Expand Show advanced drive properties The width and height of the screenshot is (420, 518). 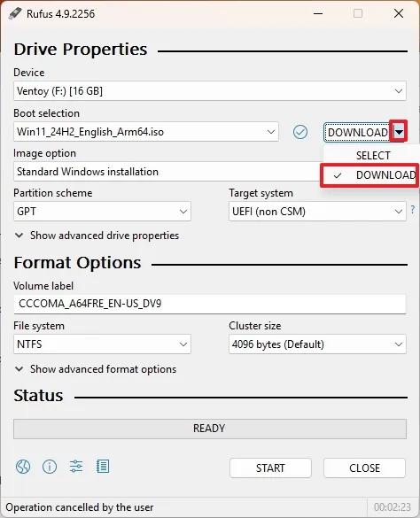[x=97, y=236]
